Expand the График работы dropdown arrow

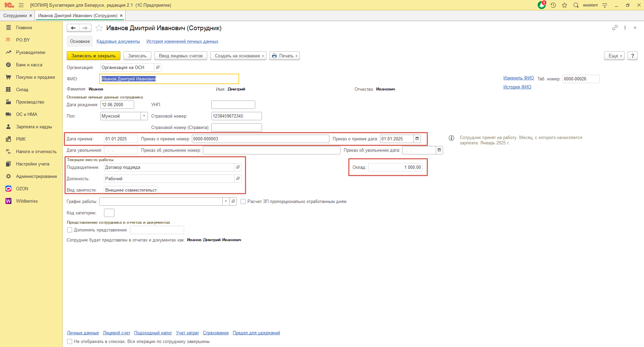point(226,201)
